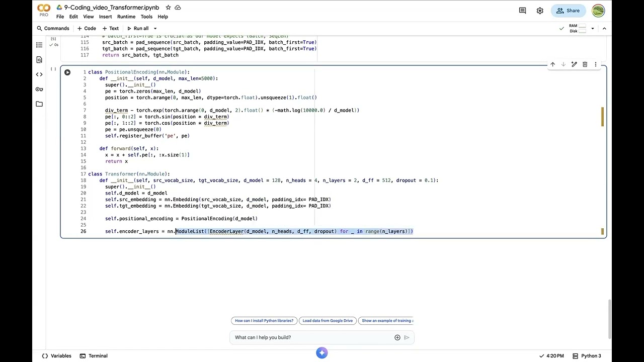Click the 'self.register_buffer('pe', pe)' line
This screenshot has height=362, width=644.
point(147,136)
